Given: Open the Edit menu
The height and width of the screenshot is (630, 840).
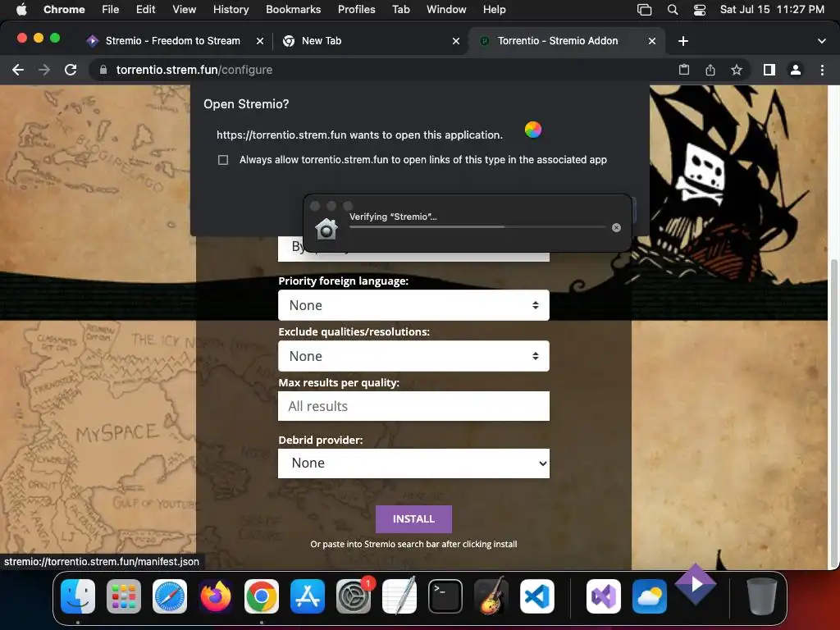Looking at the screenshot, I should 145,10.
